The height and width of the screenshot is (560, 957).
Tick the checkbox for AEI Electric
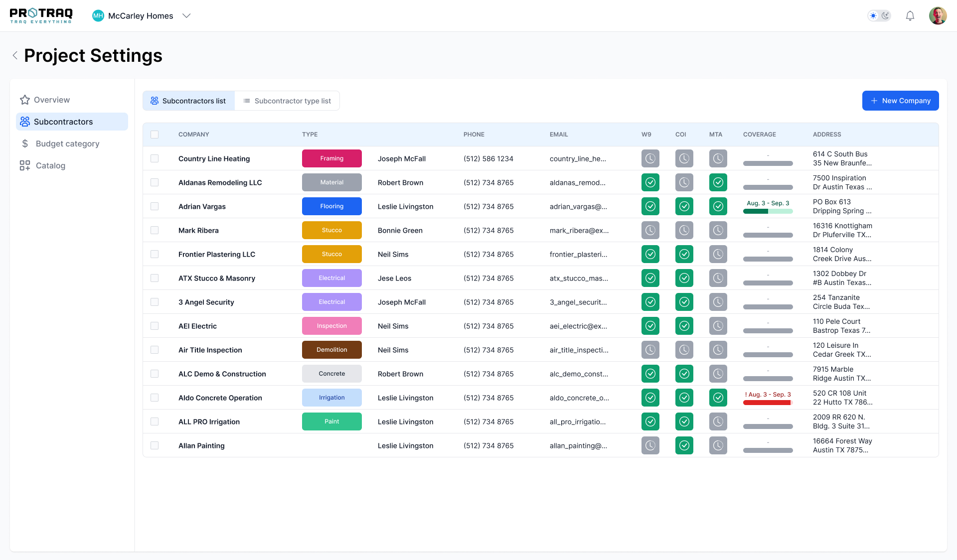click(x=155, y=326)
